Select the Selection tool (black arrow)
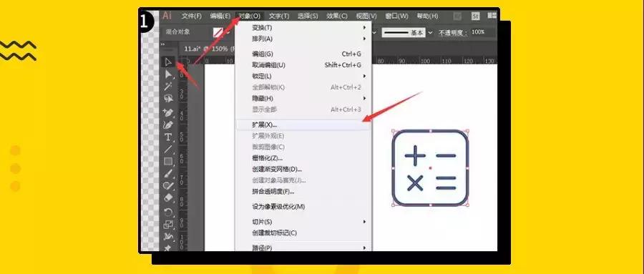Image resolution: width=644 pixels, height=274 pixels. [x=168, y=62]
